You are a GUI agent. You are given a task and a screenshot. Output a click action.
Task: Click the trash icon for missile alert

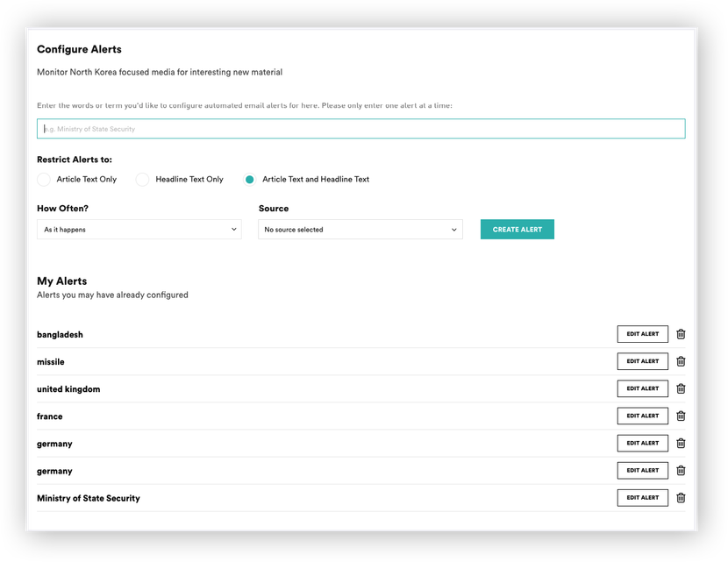681,361
